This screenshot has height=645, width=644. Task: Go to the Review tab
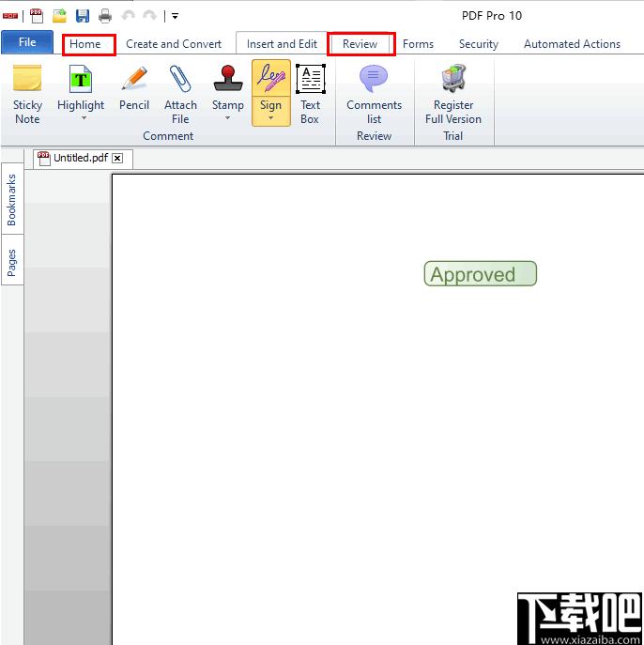[x=360, y=44]
